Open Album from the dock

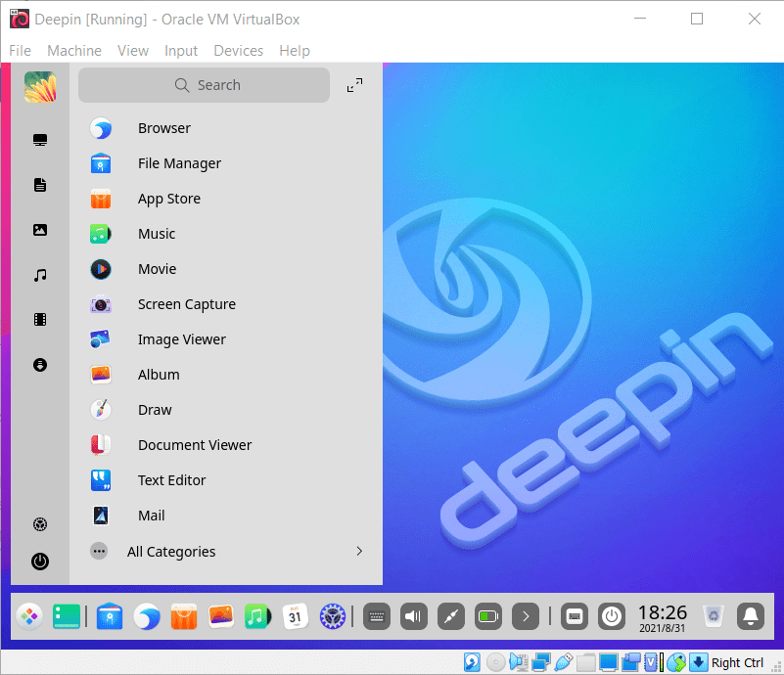coord(221,616)
